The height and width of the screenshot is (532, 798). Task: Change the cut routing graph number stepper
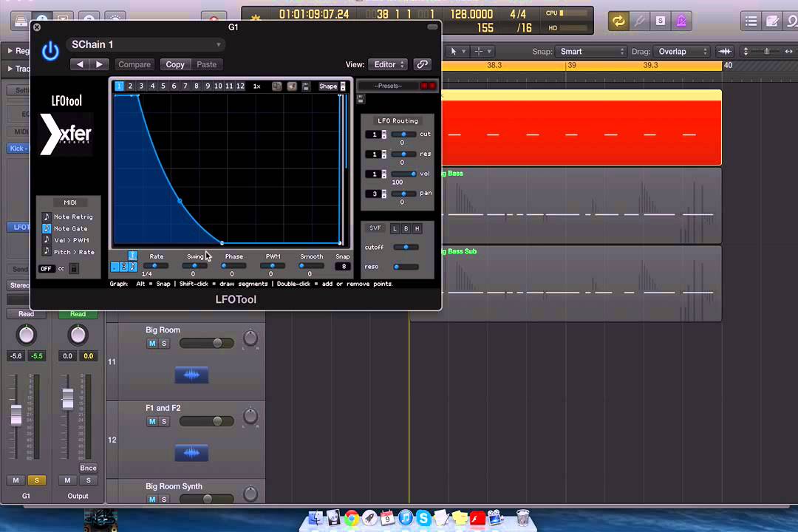click(x=384, y=134)
